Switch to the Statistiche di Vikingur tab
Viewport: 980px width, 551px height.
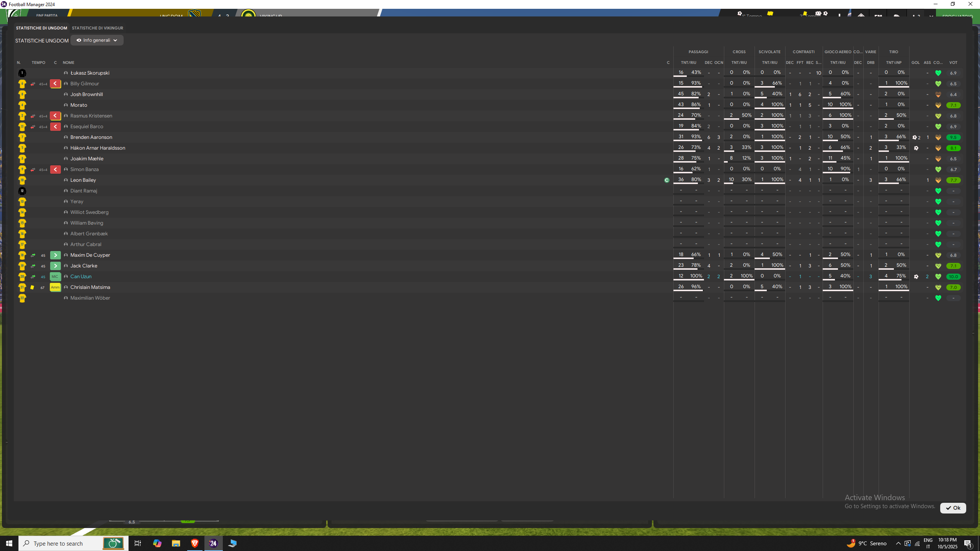97,28
